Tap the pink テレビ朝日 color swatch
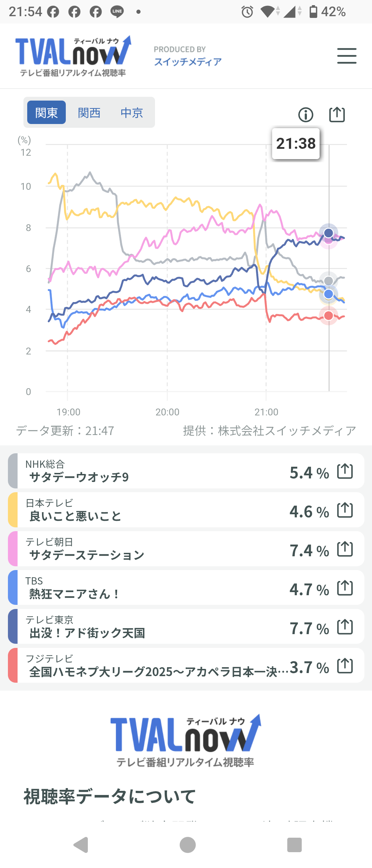Viewport: 372px width, 868px height. tap(13, 549)
